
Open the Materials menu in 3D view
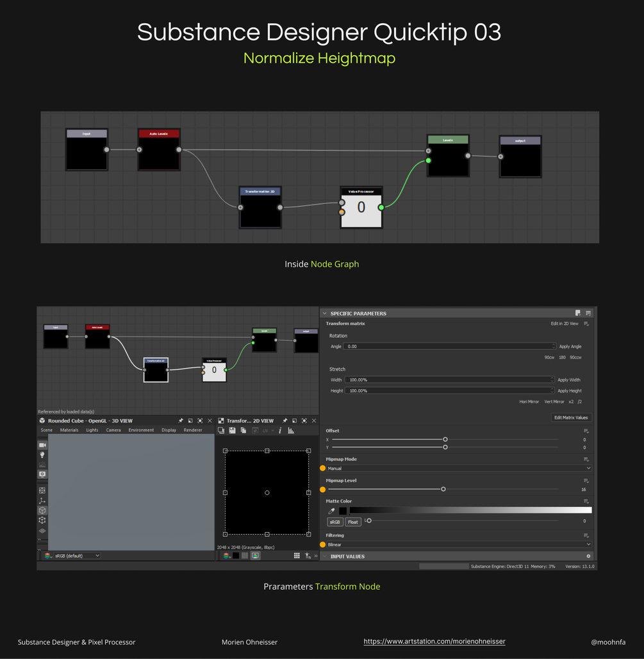pos(69,430)
